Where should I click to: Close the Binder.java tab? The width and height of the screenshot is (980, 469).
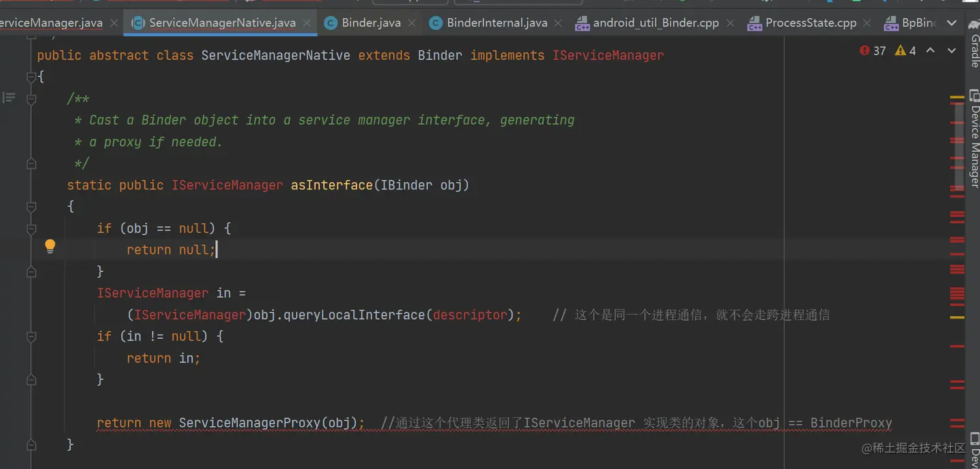point(413,23)
